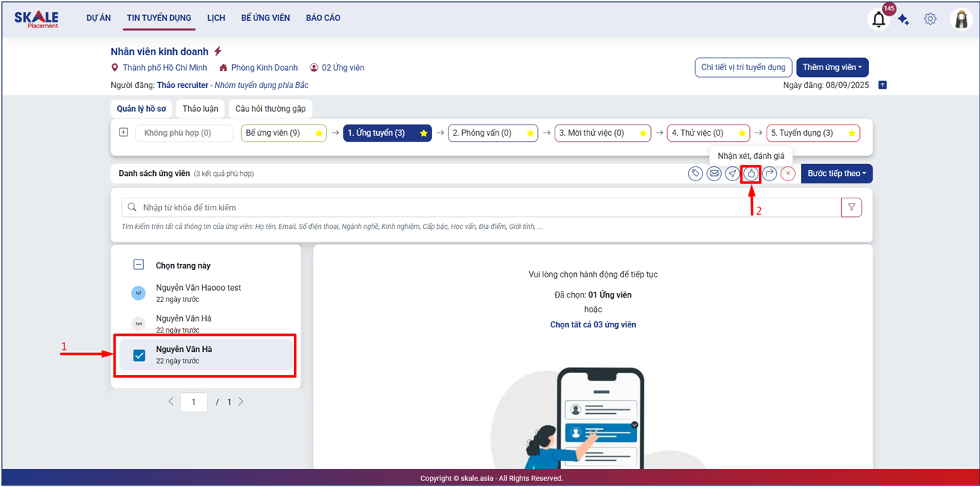Click the tag label icon in candidate toolbar
The height and width of the screenshot is (487, 980).
click(696, 174)
